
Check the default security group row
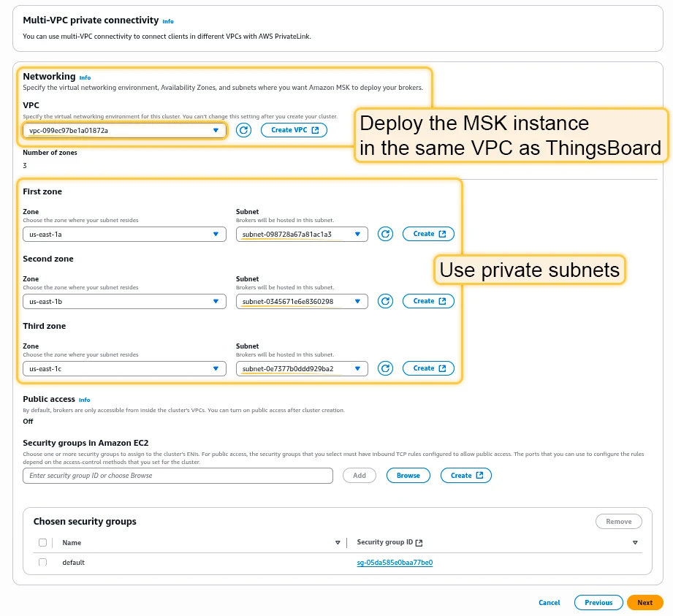pyautogui.click(x=42, y=562)
